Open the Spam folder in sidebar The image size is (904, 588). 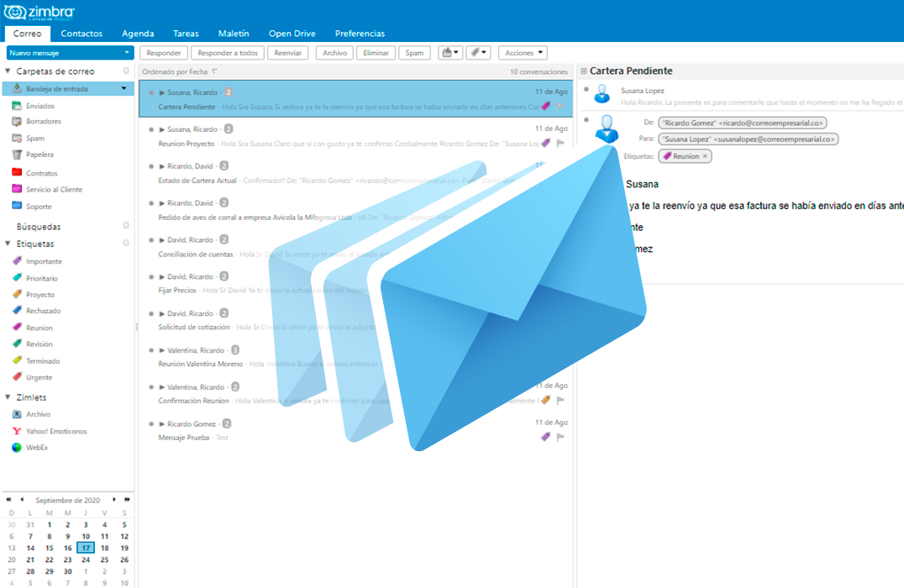(34, 138)
